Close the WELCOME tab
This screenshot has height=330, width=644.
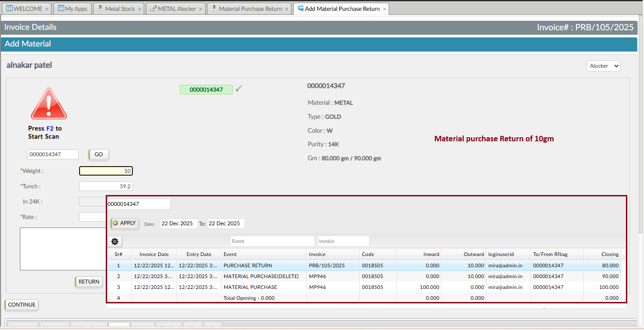coord(47,9)
